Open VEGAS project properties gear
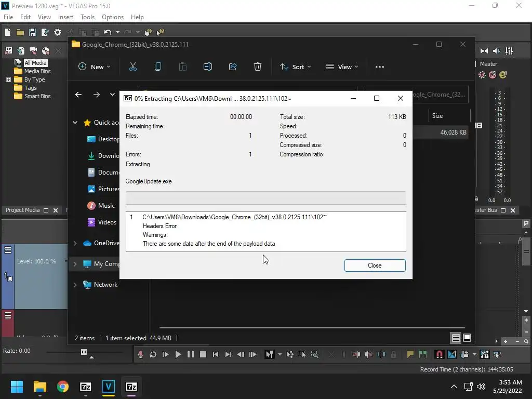The image size is (532, 399). point(58,32)
